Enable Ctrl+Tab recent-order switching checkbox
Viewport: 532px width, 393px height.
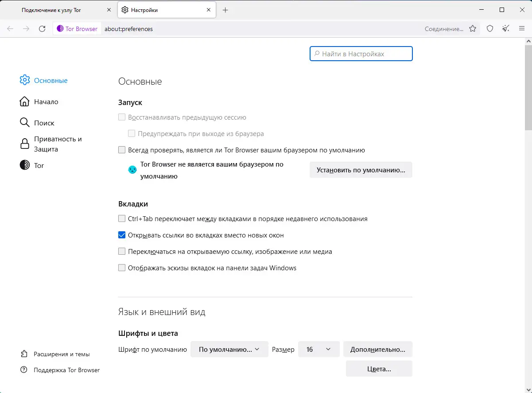122,218
